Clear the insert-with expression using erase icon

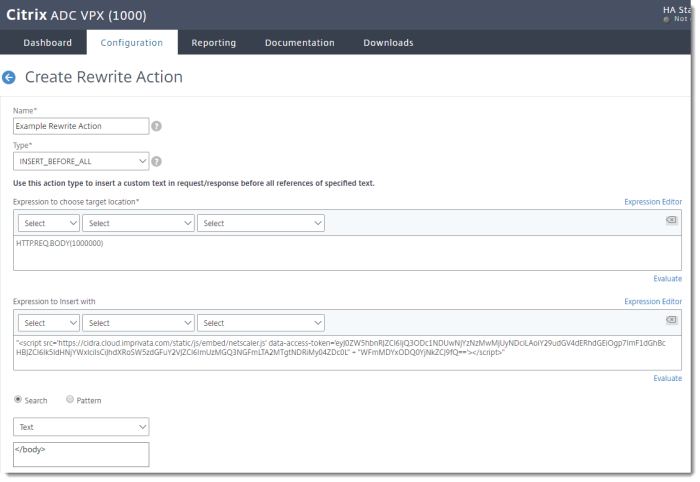tap(671, 320)
